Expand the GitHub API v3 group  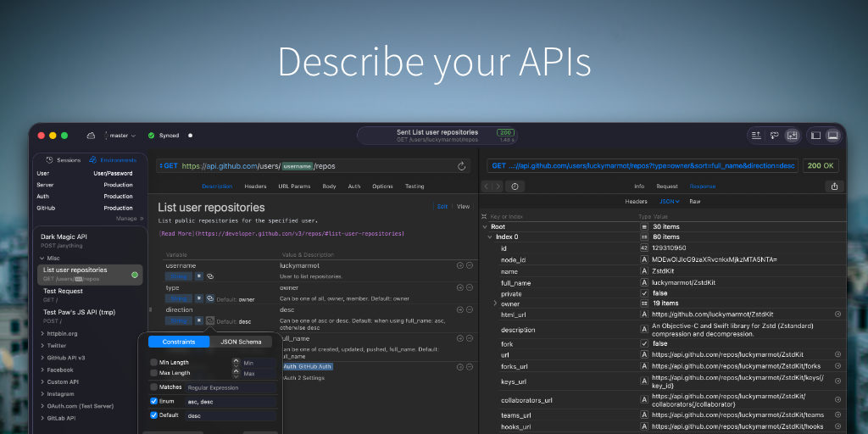click(42, 358)
